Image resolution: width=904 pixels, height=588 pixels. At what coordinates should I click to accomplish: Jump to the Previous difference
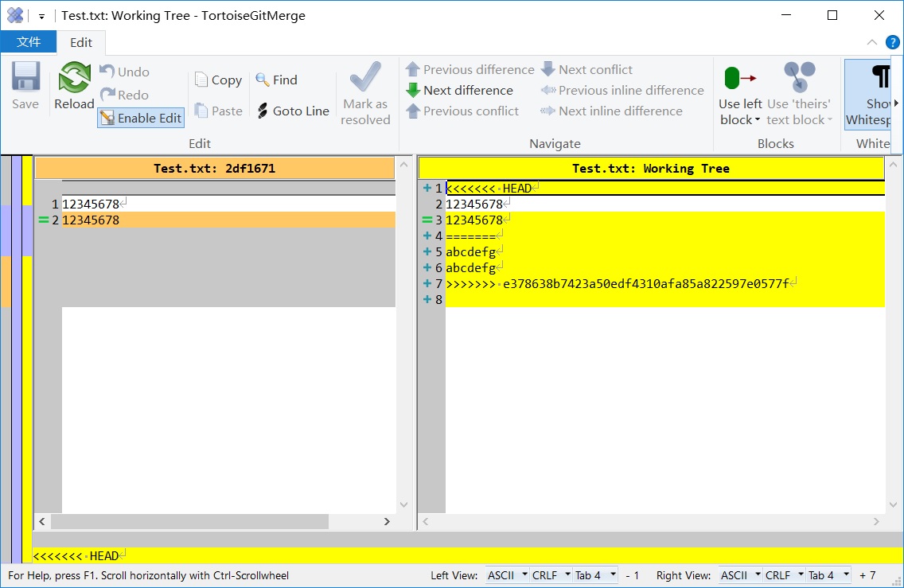470,69
